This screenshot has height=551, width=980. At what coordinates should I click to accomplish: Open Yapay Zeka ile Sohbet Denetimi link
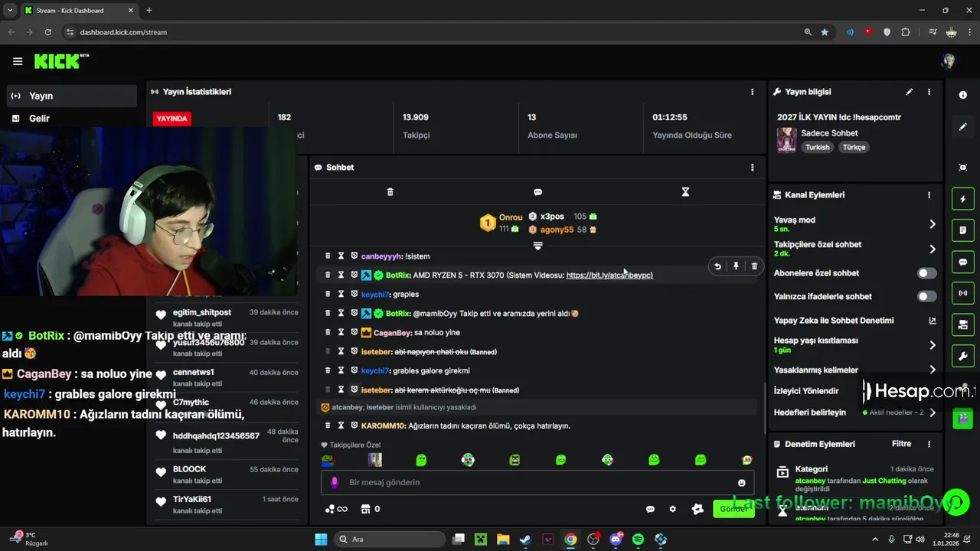(932, 321)
